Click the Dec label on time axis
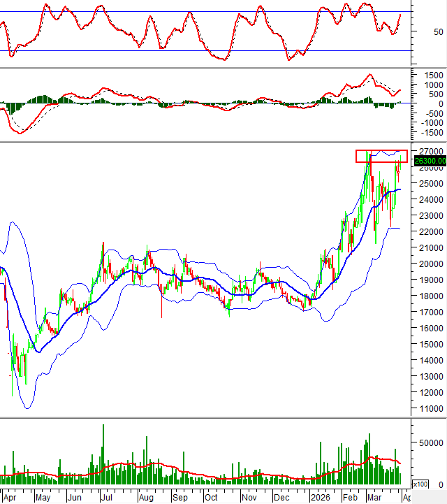 click(x=281, y=498)
